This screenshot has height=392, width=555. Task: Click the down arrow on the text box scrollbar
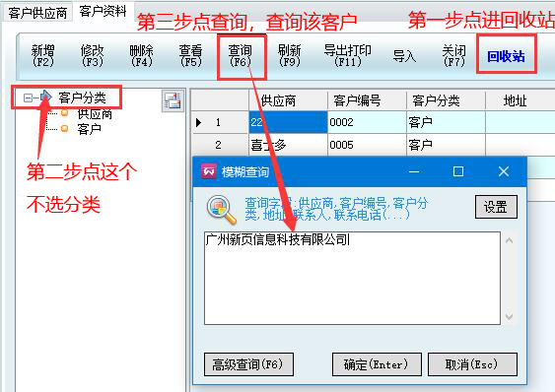click(x=509, y=316)
